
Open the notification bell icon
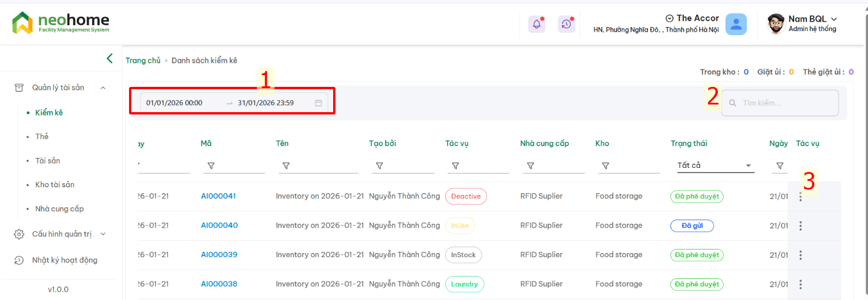(536, 24)
